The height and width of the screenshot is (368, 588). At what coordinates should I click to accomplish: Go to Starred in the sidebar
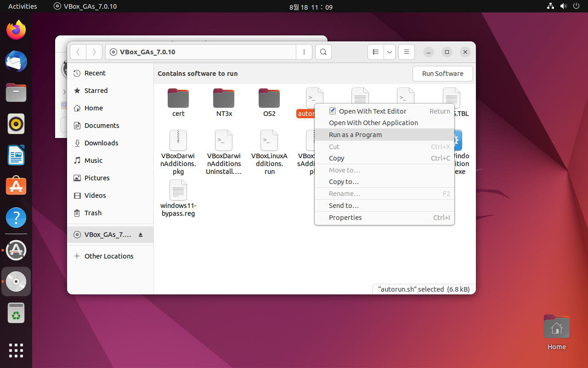point(110,91)
